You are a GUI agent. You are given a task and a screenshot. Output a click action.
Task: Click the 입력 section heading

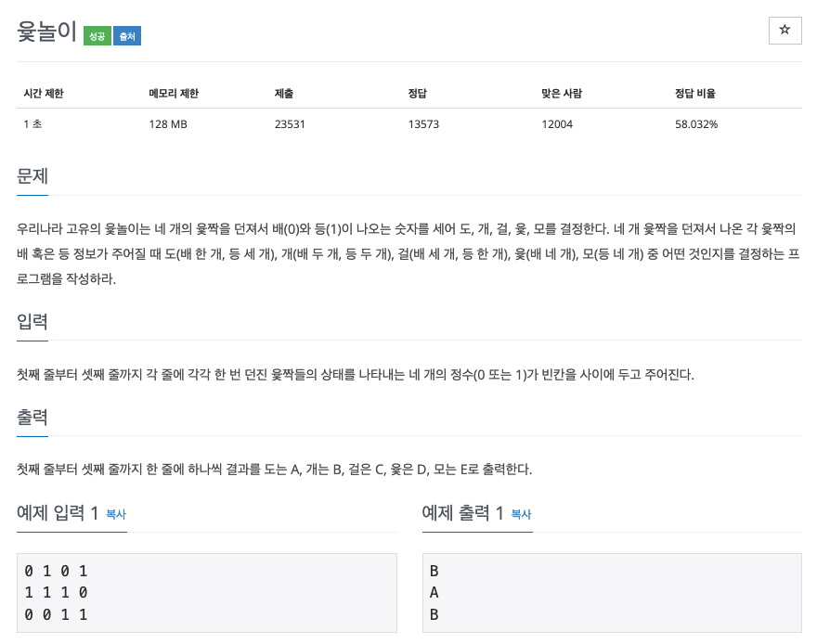point(32,322)
